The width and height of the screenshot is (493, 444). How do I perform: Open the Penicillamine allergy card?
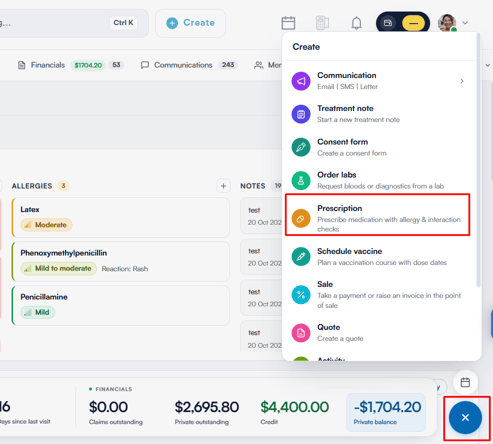point(121,305)
